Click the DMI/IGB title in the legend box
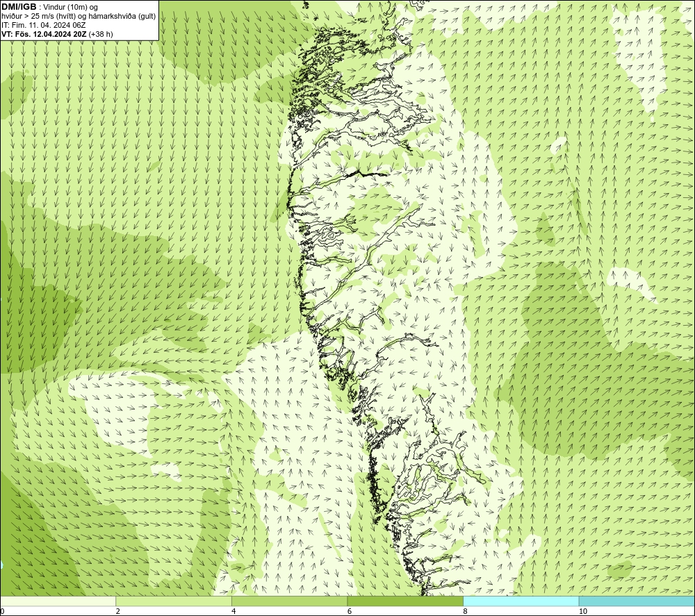 click(19, 7)
